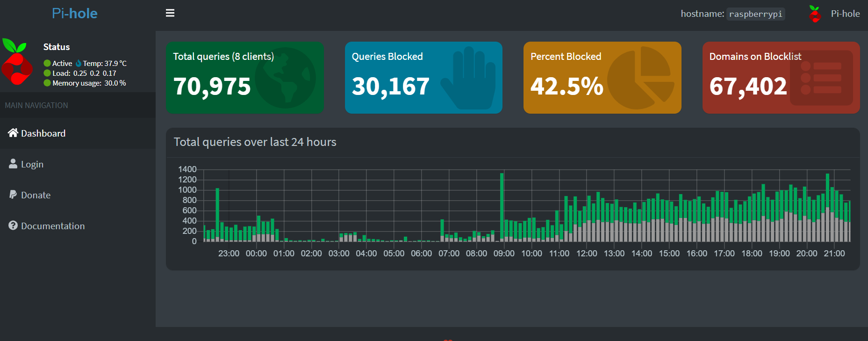868x341 pixels.
Task: Click the tall chart bar near 09:00
Action: point(502,207)
